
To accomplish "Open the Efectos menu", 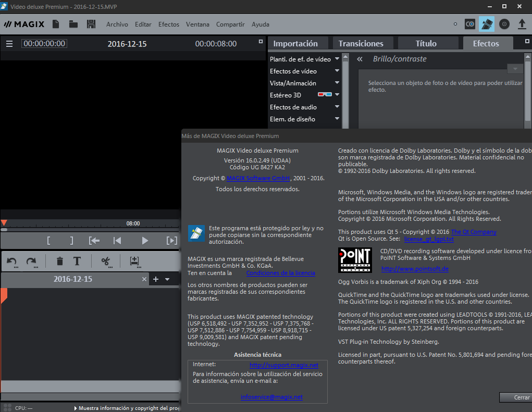I will click(x=169, y=24).
